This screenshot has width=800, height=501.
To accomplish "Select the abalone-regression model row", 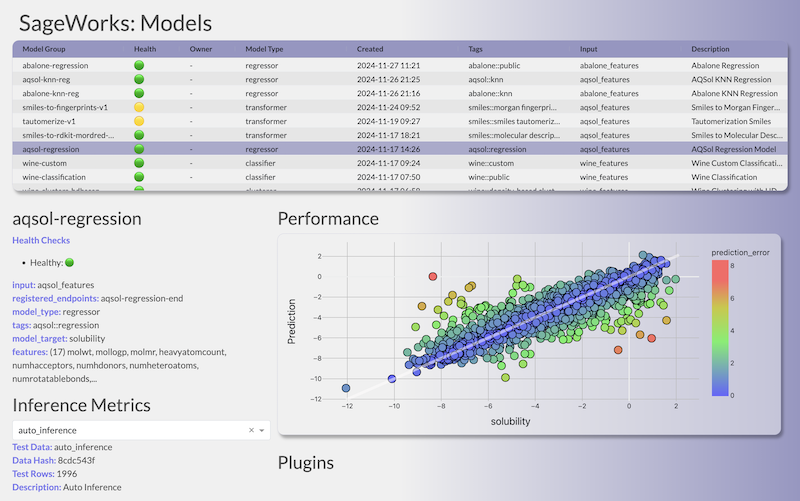I will tap(400, 65).
